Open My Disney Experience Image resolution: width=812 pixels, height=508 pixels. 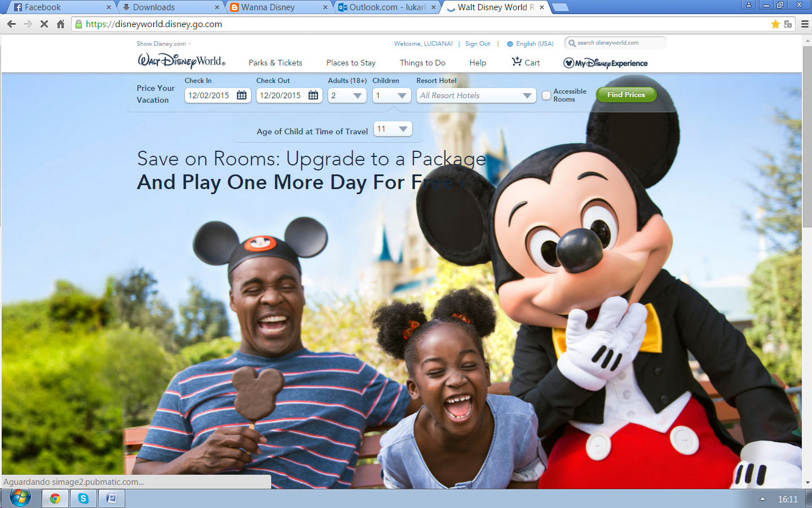tap(606, 63)
